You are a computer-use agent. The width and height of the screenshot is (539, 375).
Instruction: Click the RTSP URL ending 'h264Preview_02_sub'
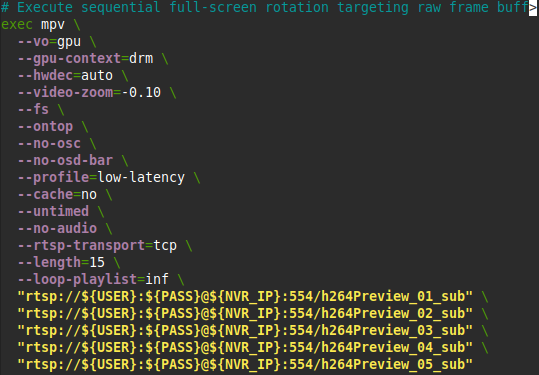tap(245, 313)
